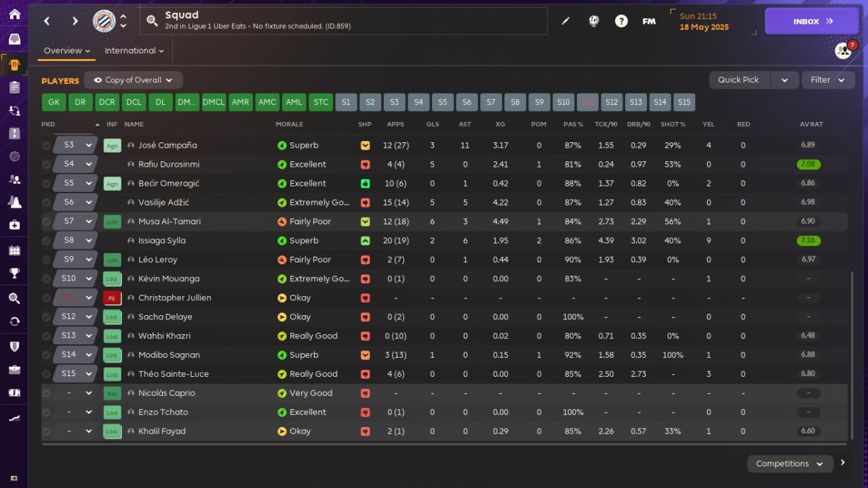868x488 pixels.
Task: Go forward with the right arrow
Action: click(x=75, y=21)
